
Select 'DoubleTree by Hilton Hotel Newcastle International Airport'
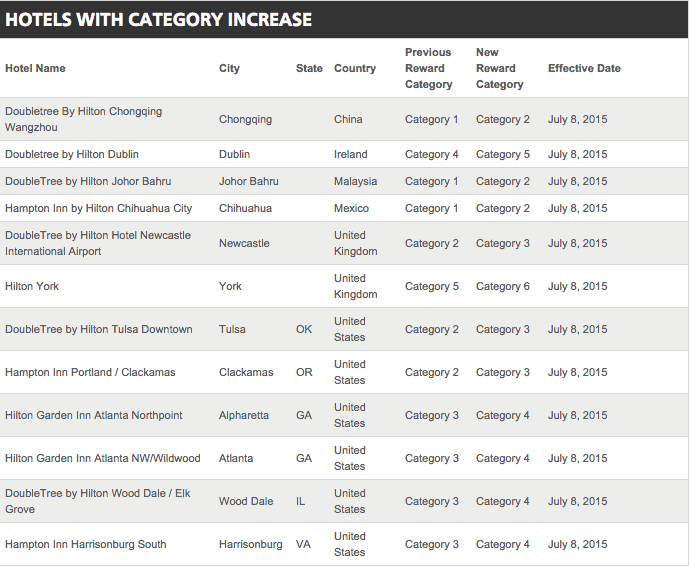[x=98, y=243]
